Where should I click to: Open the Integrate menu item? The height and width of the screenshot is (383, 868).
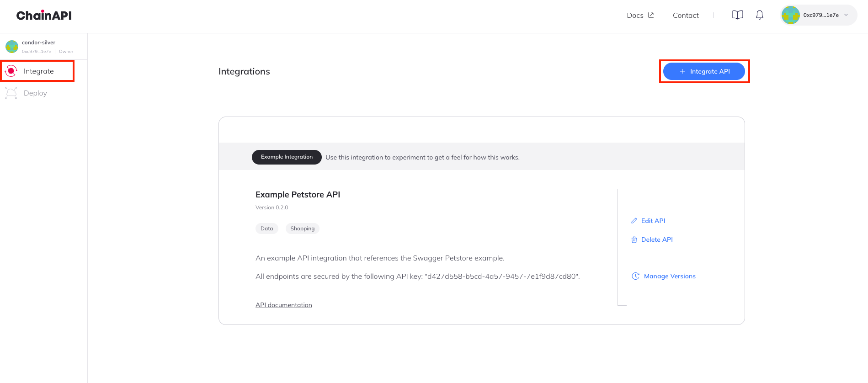tap(39, 71)
